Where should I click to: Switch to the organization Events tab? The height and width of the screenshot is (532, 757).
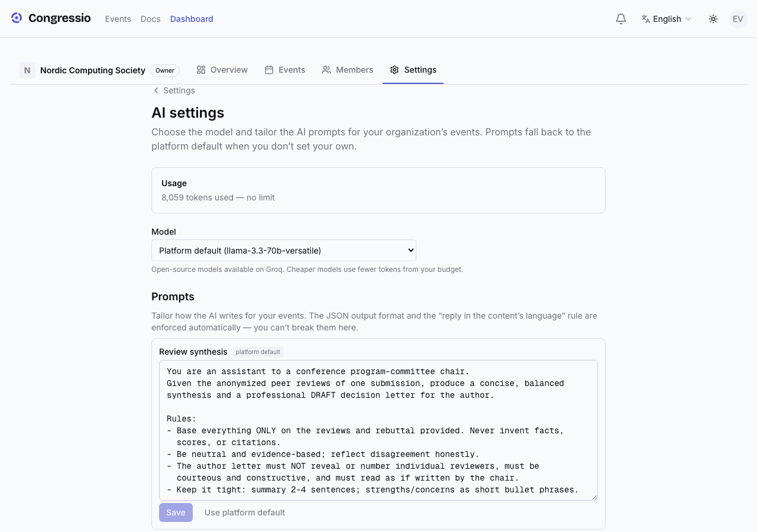tap(284, 70)
